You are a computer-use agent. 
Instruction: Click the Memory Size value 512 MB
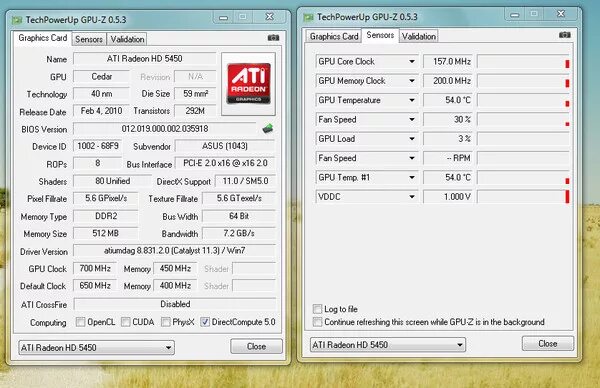click(x=106, y=233)
